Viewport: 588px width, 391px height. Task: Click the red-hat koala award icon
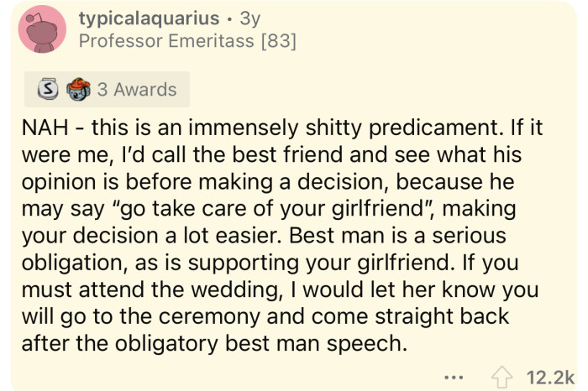(x=77, y=89)
